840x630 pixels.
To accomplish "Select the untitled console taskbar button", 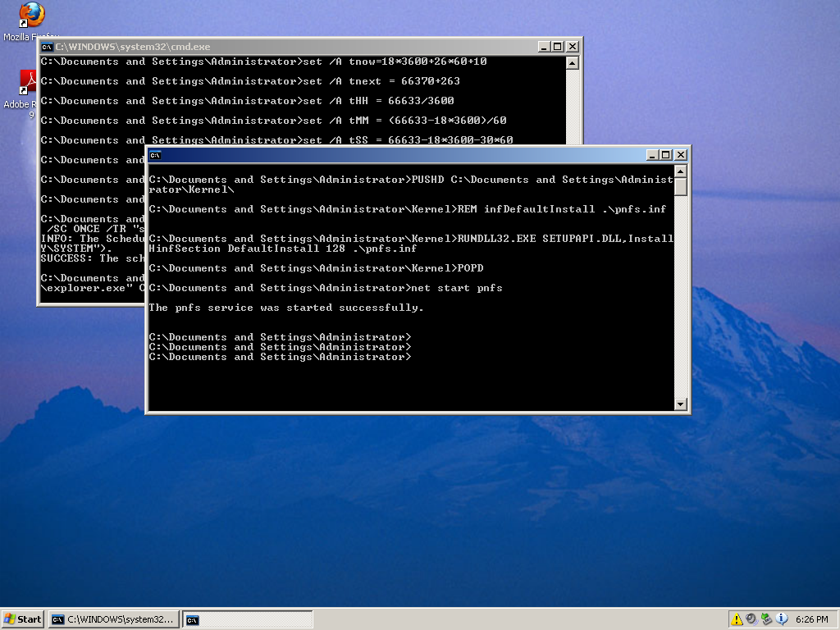I will click(x=246, y=619).
